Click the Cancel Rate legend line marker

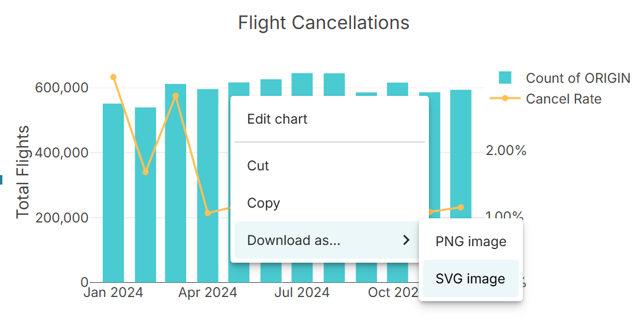[505, 99]
